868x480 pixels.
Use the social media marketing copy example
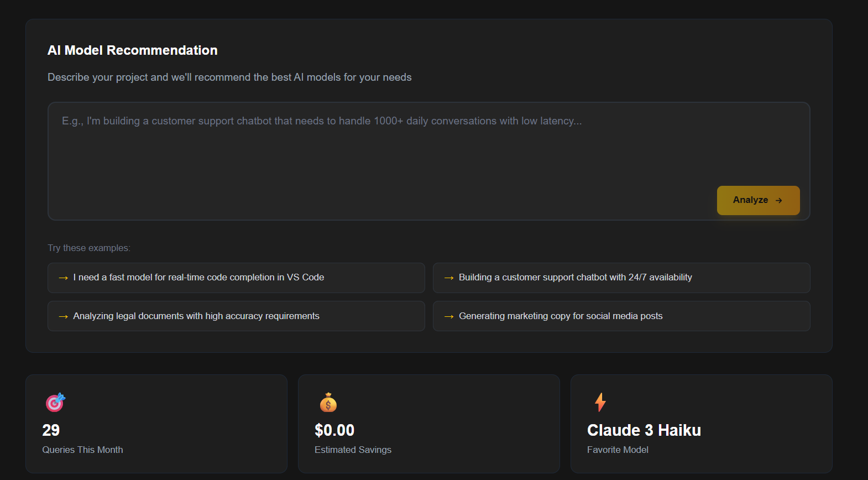click(561, 316)
